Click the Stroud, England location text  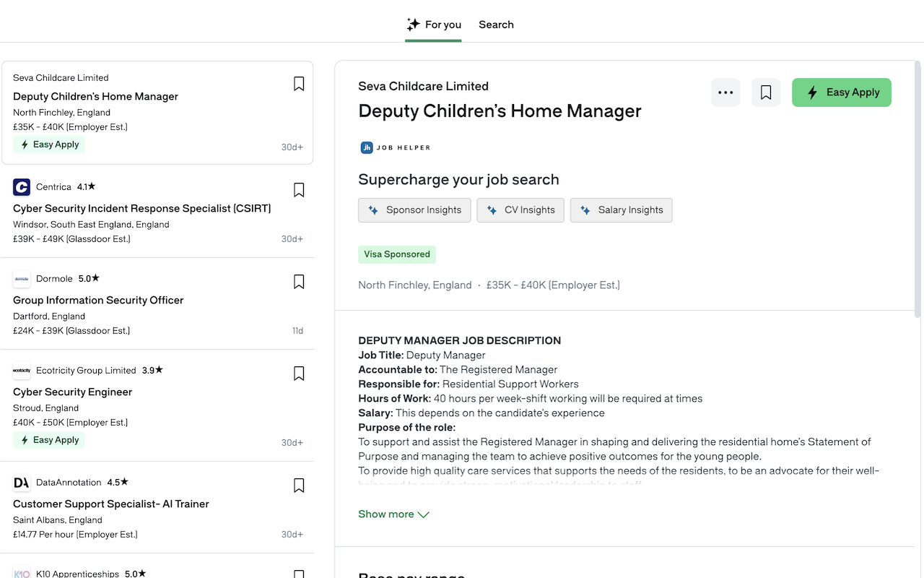(45, 408)
